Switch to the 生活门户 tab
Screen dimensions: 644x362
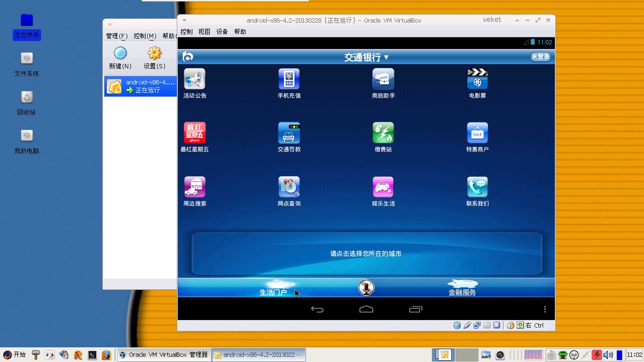click(273, 288)
